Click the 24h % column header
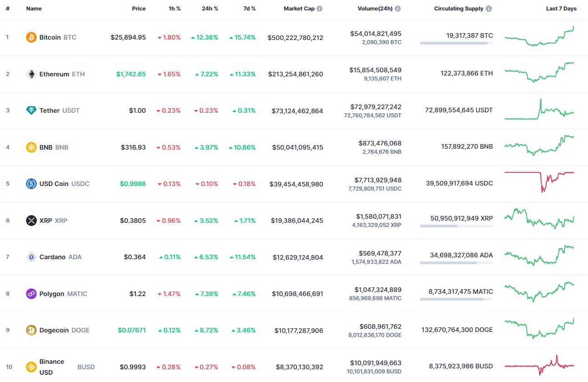 point(210,8)
